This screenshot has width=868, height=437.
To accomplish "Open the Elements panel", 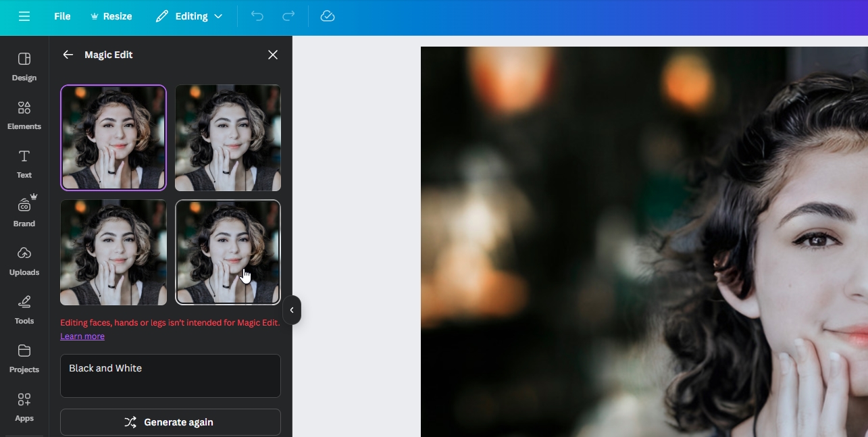I will tap(24, 115).
